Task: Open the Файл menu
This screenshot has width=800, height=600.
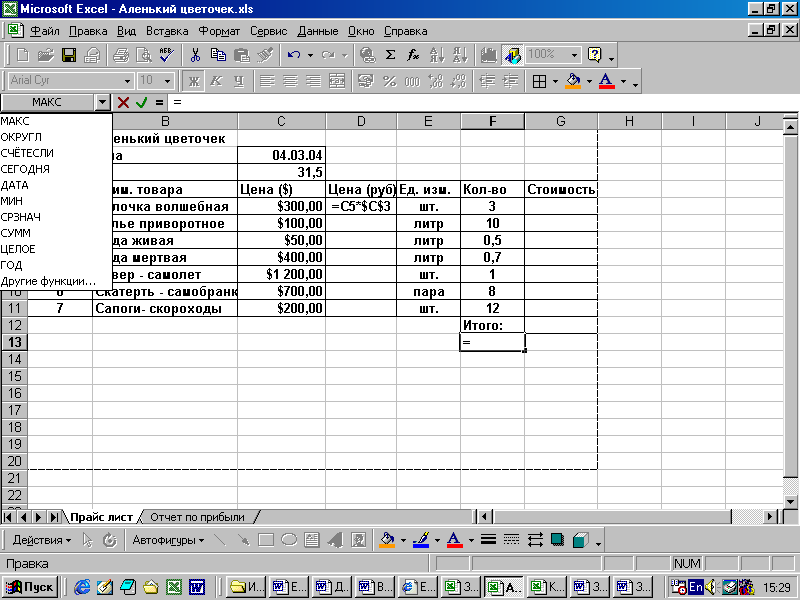Action: pos(45,31)
